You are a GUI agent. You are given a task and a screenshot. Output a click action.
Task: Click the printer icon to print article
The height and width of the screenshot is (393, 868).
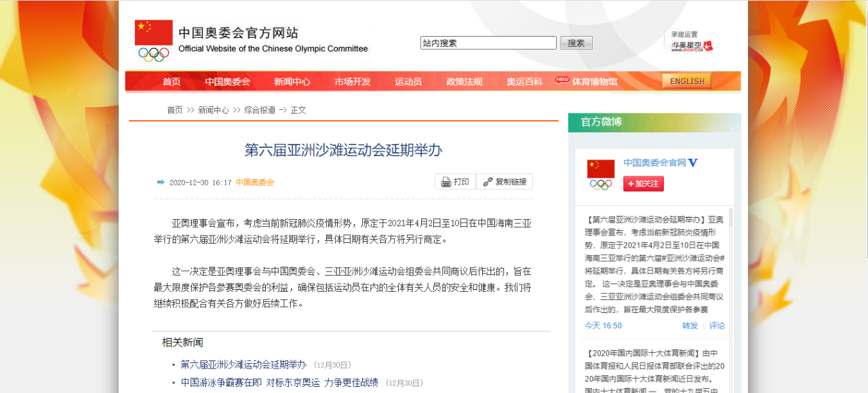446,182
